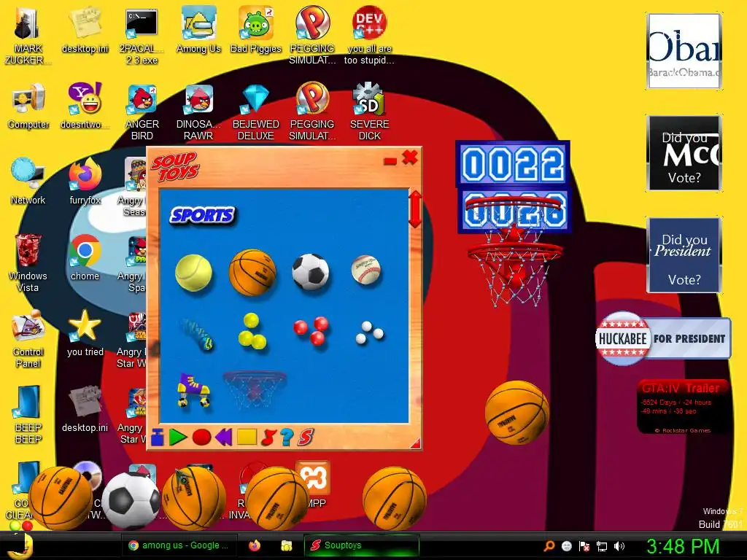Click the Obama BarackObama.com desktop gadget
Image resolution: width=747 pixels, height=560 pixels.
684,51
